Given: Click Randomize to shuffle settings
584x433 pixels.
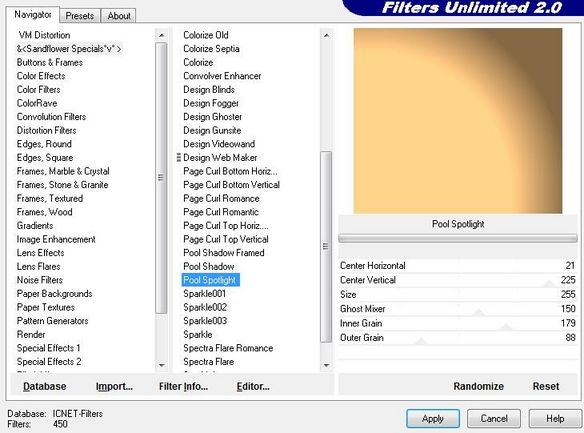Looking at the screenshot, I should pyautogui.click(x=479, y=386).
